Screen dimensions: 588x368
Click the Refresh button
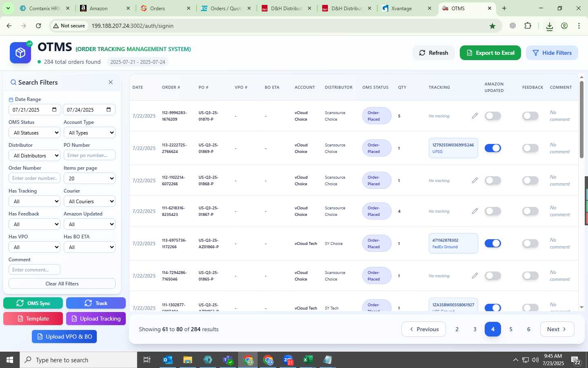click(x=433, y=53)
